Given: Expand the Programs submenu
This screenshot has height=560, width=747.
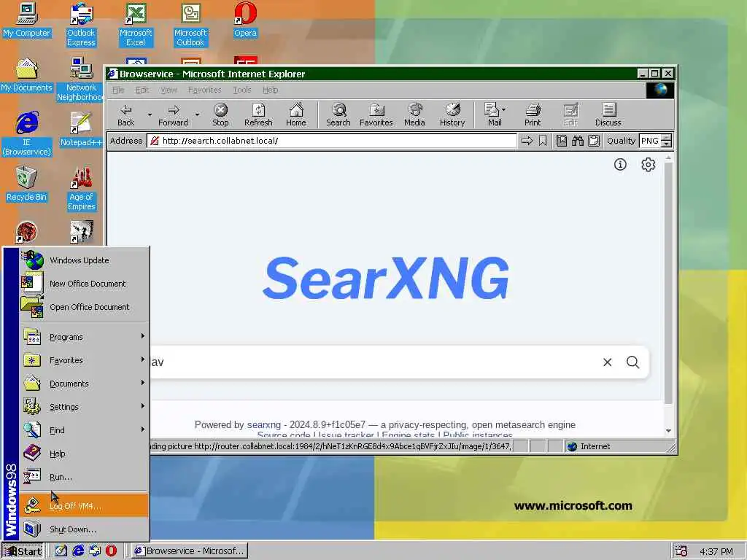Looking at the screenshot, I should (84, 337).
